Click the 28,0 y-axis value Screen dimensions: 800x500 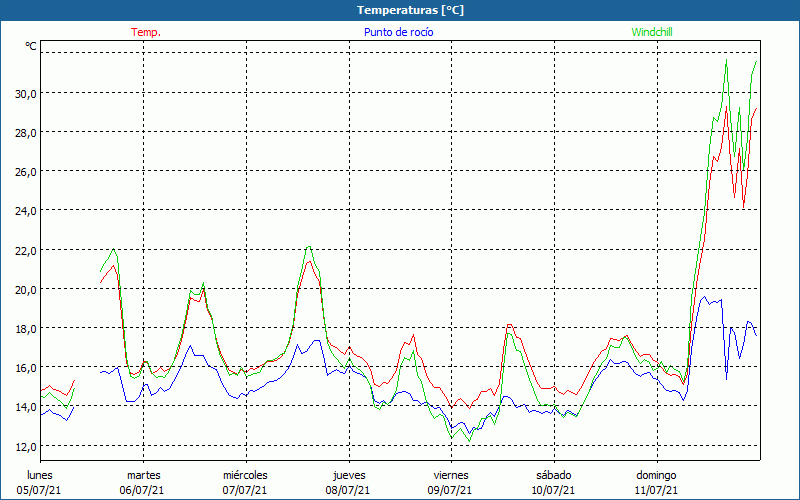(26, 133)
